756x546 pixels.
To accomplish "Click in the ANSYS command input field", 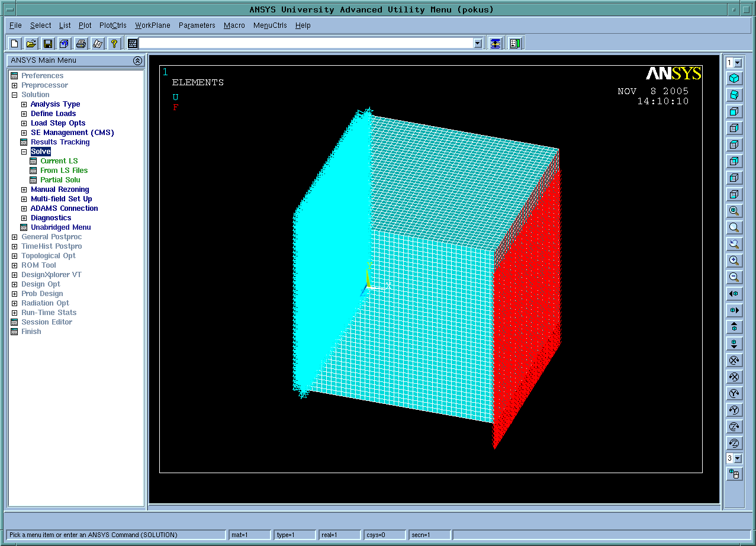I will (x=306, y=43).
